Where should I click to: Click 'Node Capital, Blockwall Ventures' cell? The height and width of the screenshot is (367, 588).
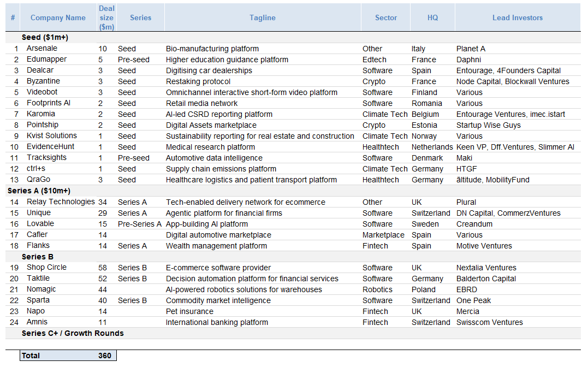click(x=513, y=81)
